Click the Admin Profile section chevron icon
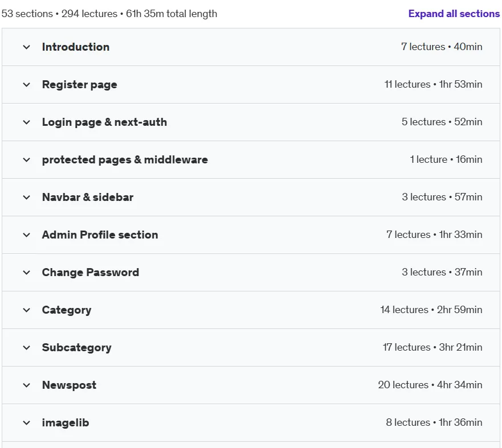Image resolution: width=502 pixels, height=448 pixels. tap(27, 235)
